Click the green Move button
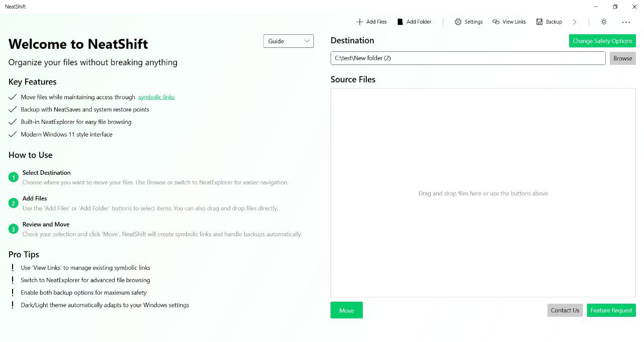Image resolution: width=644 pixels, height=342 pixels. click(346, 310)
